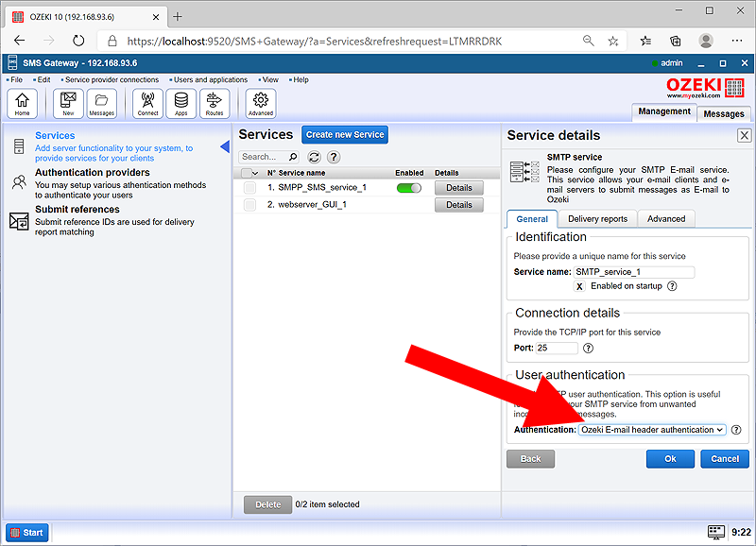Open the Help menu
756x546 pixels.
tap(301, 80)
